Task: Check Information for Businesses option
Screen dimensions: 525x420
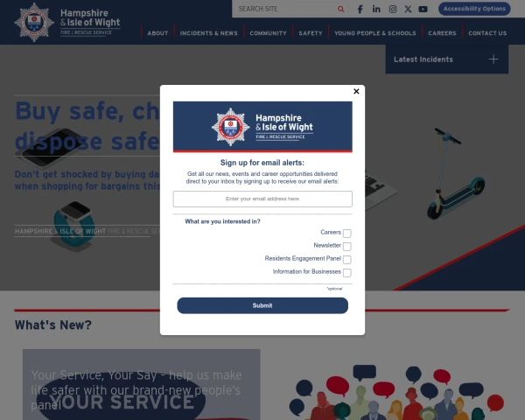Action: tap(347, 273)
